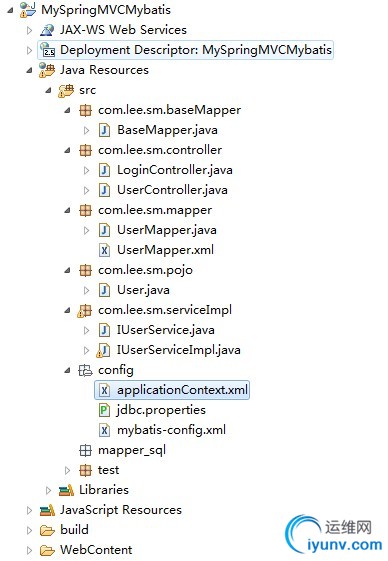
Task: Click the UserMapper.java file icon
Action: tap(104, 230)
